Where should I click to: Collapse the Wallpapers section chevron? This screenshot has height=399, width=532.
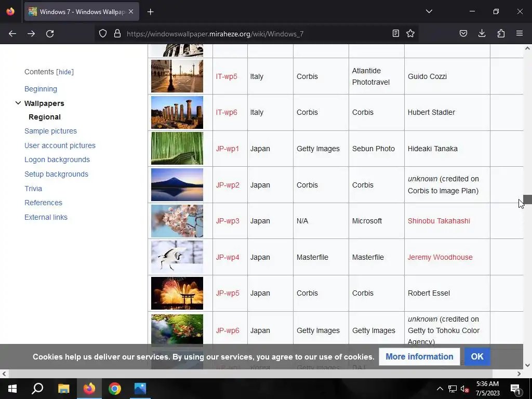pyautogui.click(x=18, y=103)
